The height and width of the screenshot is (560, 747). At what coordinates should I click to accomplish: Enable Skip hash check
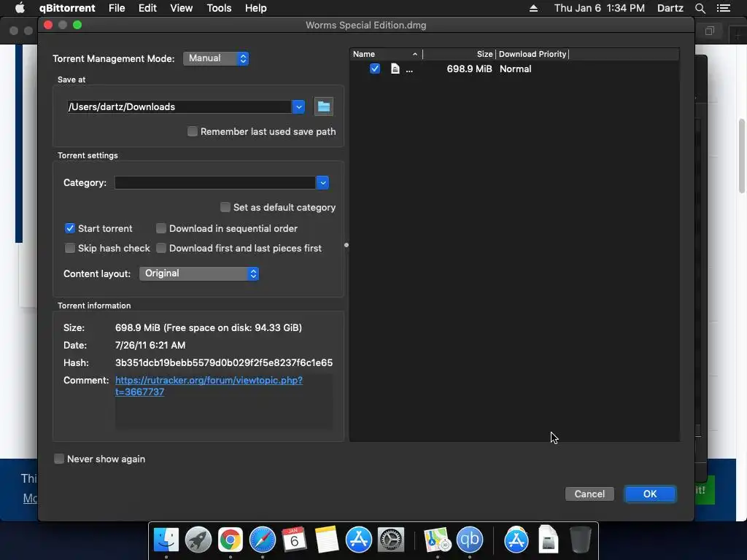click(70, 248)
